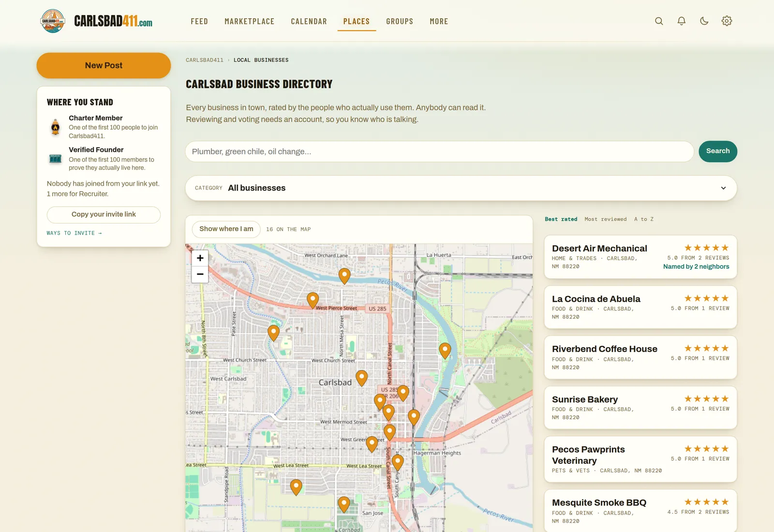Screen dimensions: 774x532
Task: Click map pin on West Pierce Street
Action: [x=313, y=300]
